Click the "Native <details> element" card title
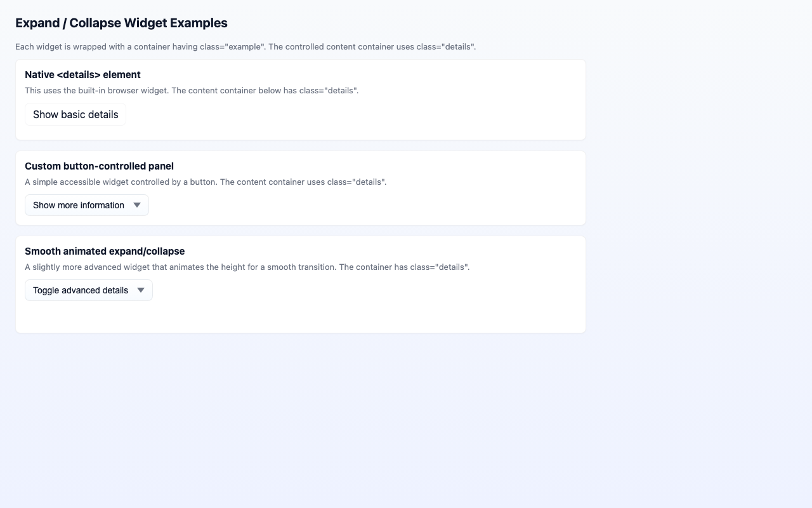812x508 pixels. [x=82, y=74]
